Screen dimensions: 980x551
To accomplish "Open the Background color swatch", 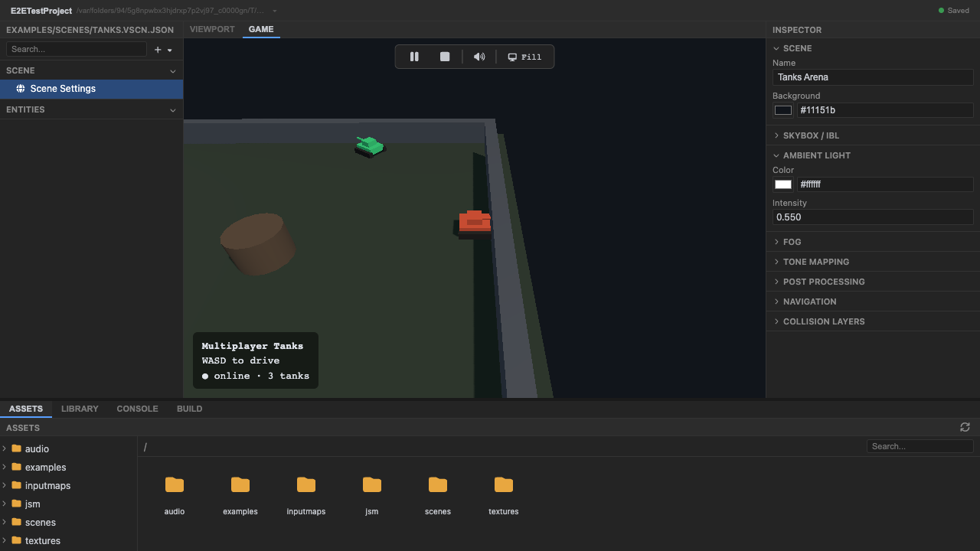I will pyautogui.click(x=783, y=110).
